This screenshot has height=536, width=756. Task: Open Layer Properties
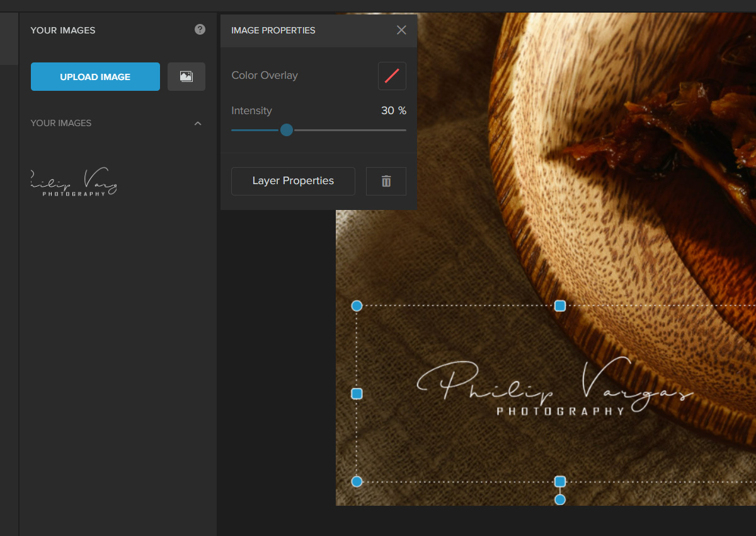point(293,181)
